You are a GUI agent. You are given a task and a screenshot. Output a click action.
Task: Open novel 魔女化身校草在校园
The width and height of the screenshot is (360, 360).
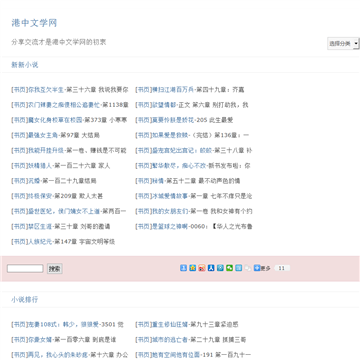(55, 120)
